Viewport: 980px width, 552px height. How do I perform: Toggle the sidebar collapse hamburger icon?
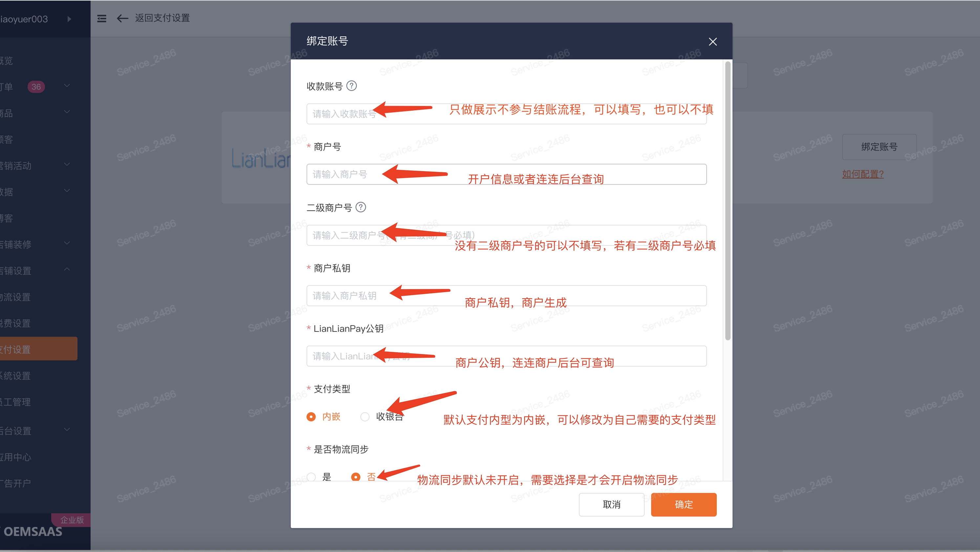click(101, 18)
